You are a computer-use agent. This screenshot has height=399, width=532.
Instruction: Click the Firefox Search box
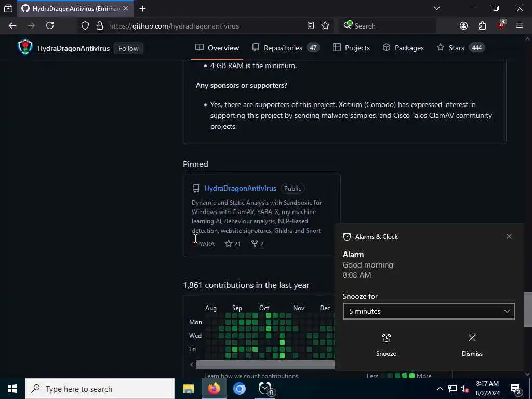click(389, 26)
